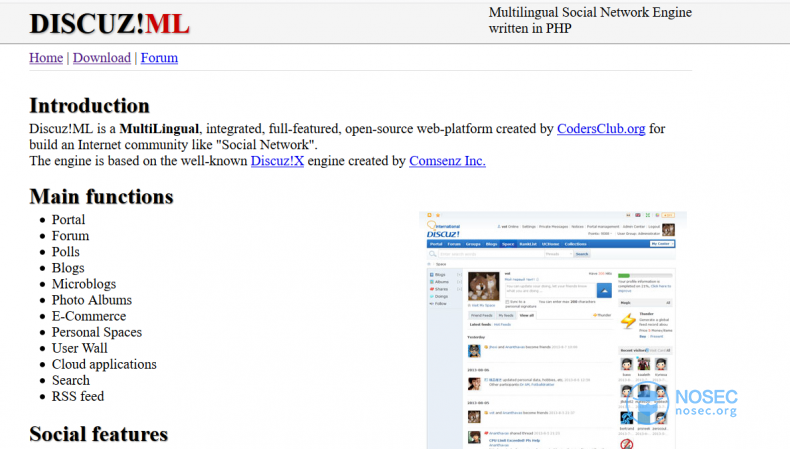The image size is (790, 449).
Task: Select the 'Cloud applications' list item
Action: (104, 364)
